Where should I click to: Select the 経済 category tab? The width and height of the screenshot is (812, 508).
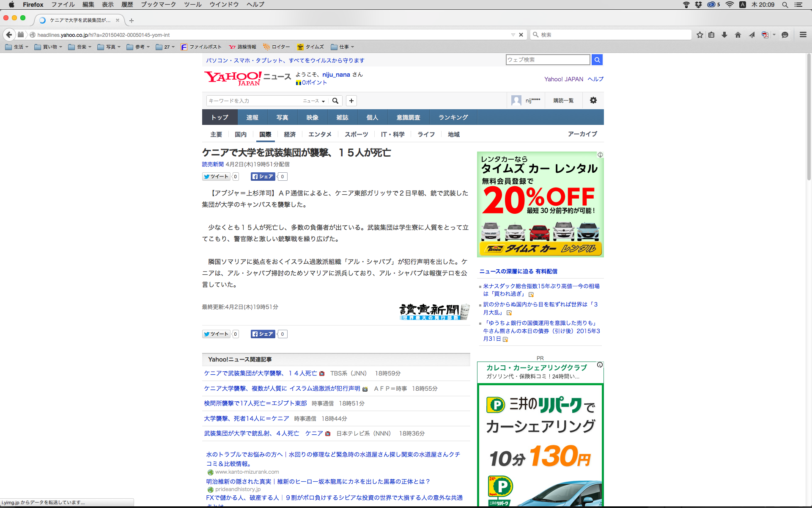pos(290,134)
